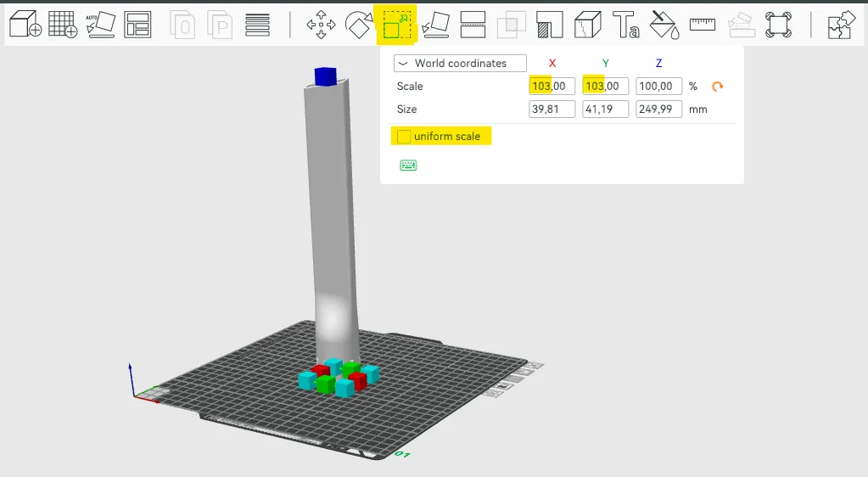Click the Split to objects icon
The height and width of the screenshot is (477, 868).
coord(182,25)
